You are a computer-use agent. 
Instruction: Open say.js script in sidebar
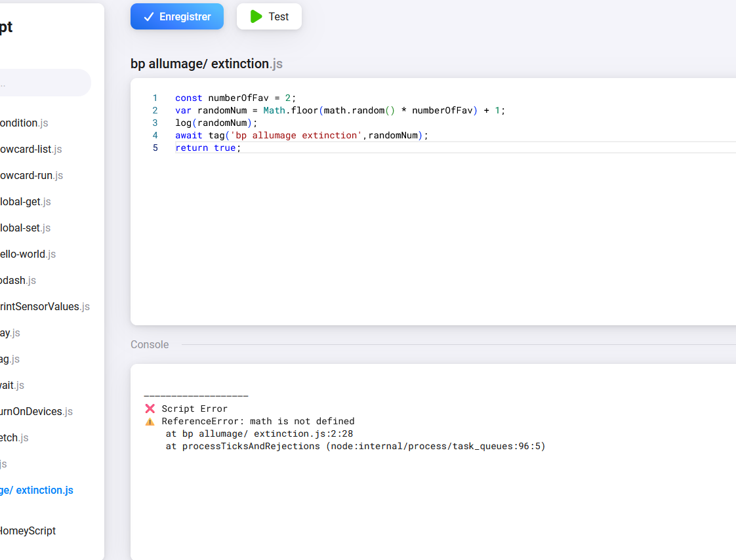tap(10, 333)
